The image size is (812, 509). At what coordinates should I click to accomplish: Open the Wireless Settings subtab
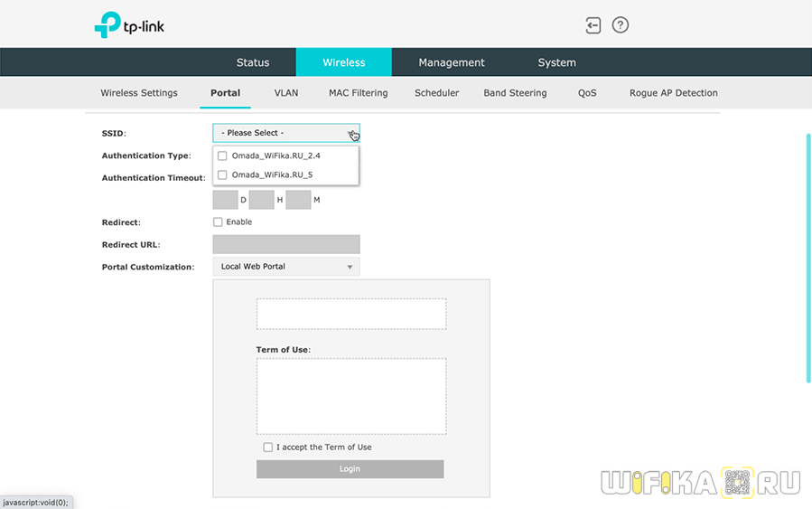(139, 93)
